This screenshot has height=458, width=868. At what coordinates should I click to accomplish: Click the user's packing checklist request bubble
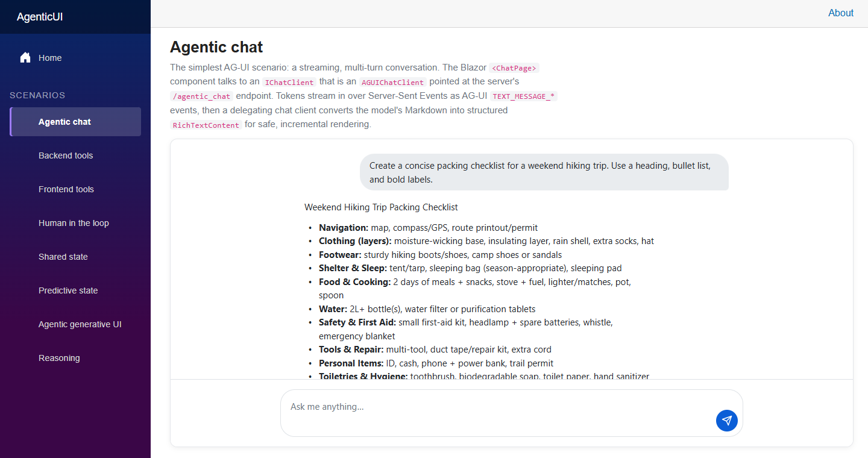[544, 172]
